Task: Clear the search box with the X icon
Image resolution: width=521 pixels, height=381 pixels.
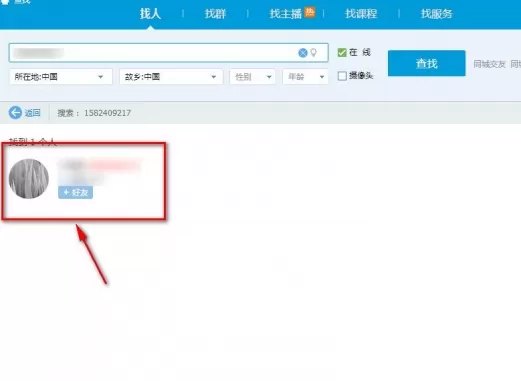Action: (x=303, y=53)
